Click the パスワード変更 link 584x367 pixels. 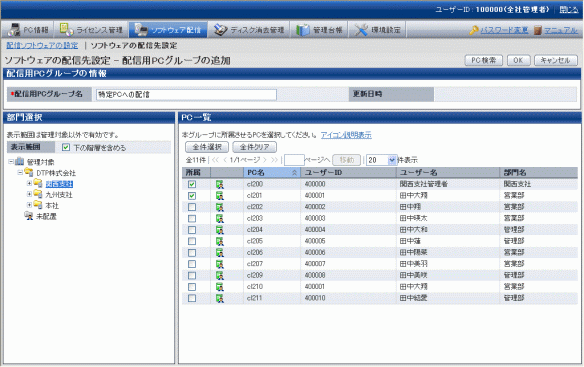504,30
